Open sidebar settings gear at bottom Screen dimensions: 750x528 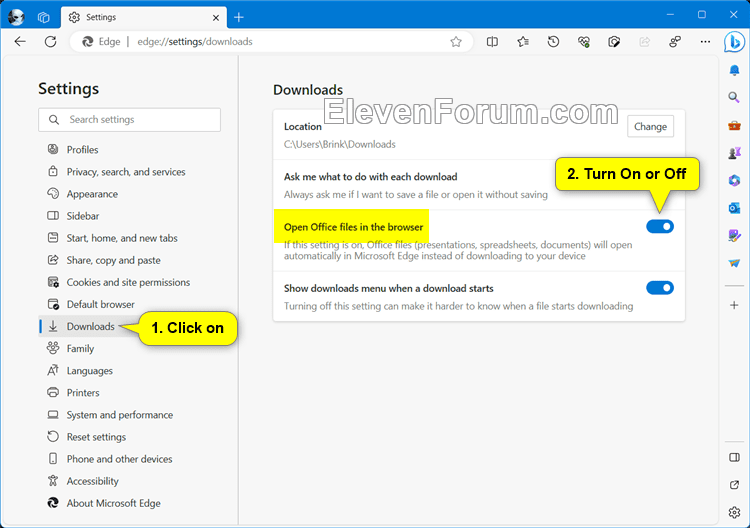[x=734, y=512]
